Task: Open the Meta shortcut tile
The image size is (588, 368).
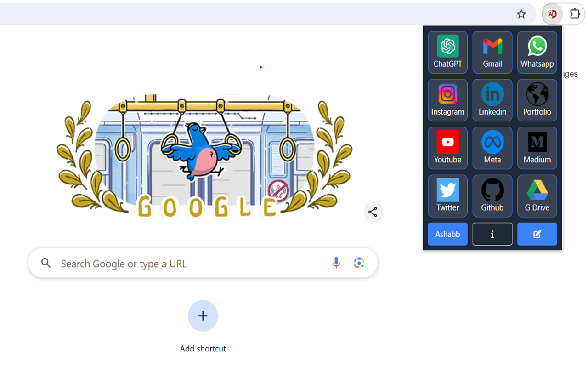Action: pos(492,148)
